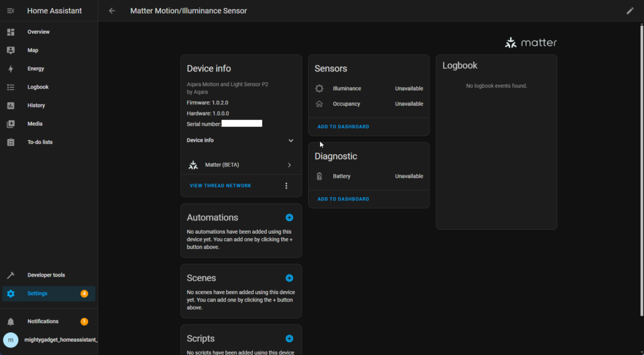Click View Thread Network link

click(220, 186)
